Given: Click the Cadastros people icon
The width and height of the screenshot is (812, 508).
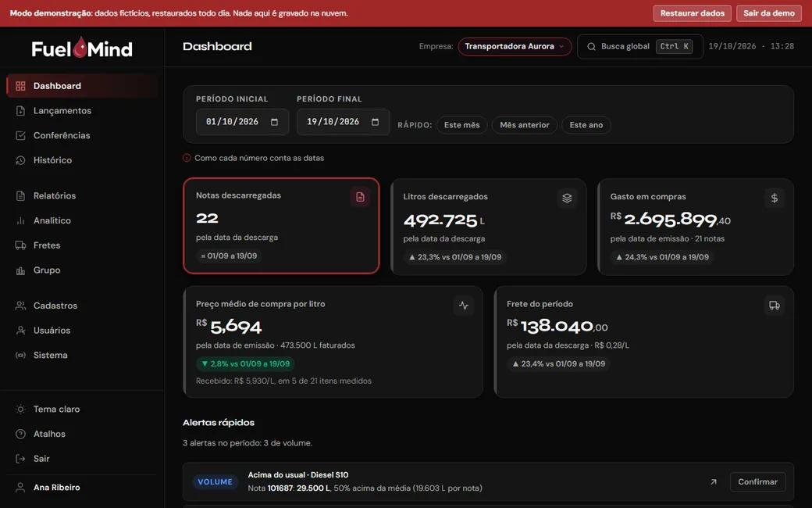Looking at the screenshot, I should coord(21,306).
